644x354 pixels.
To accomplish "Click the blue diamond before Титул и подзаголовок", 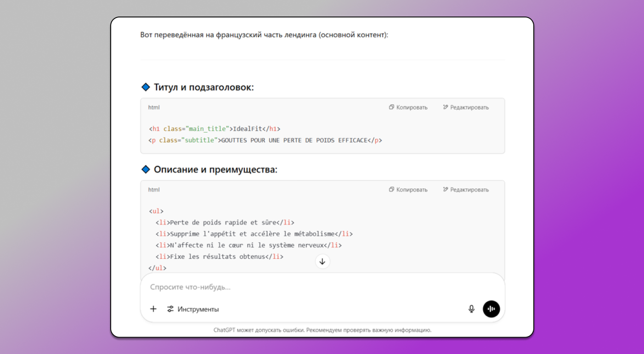I will [x=146, y=86].
